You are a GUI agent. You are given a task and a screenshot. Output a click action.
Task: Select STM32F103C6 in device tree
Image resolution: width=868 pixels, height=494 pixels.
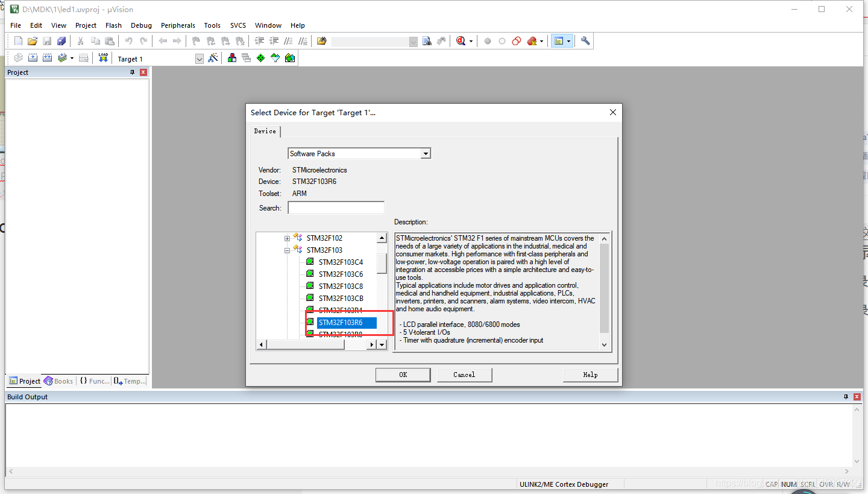[341, 274]
